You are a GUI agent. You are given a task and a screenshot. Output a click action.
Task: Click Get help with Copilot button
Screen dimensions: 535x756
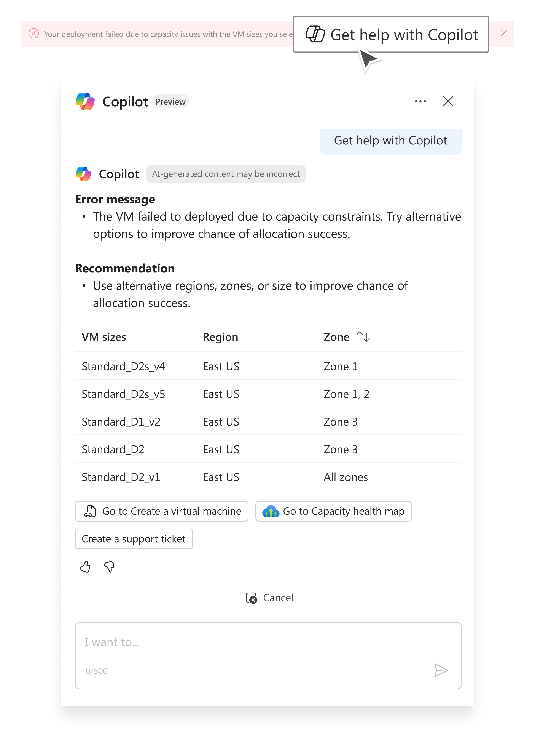coord(391,34)
